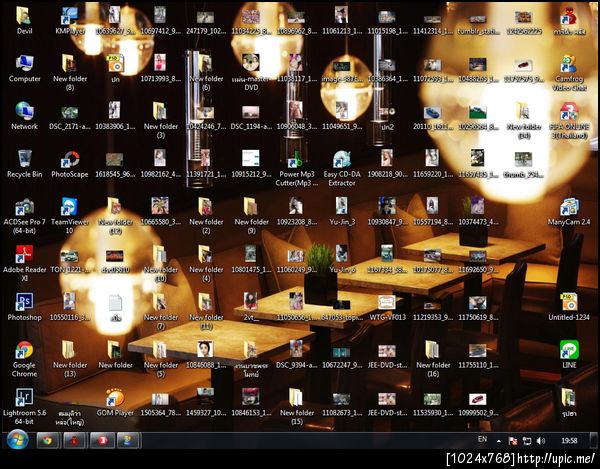Open the LINE desktop shortcut
This screenshot has height=469, width=600.
point(569,355)
